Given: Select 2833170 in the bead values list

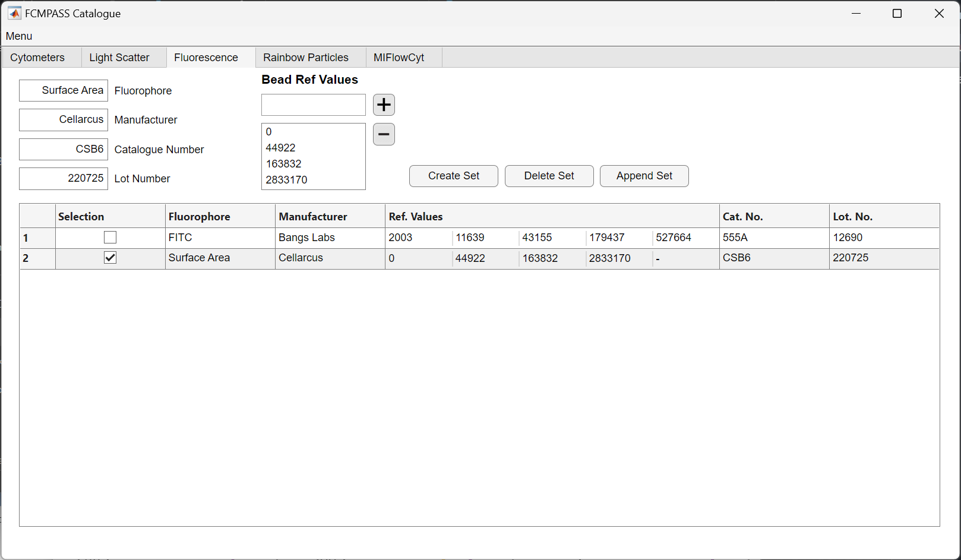Looking at the screenshot, I should [314, 180].
